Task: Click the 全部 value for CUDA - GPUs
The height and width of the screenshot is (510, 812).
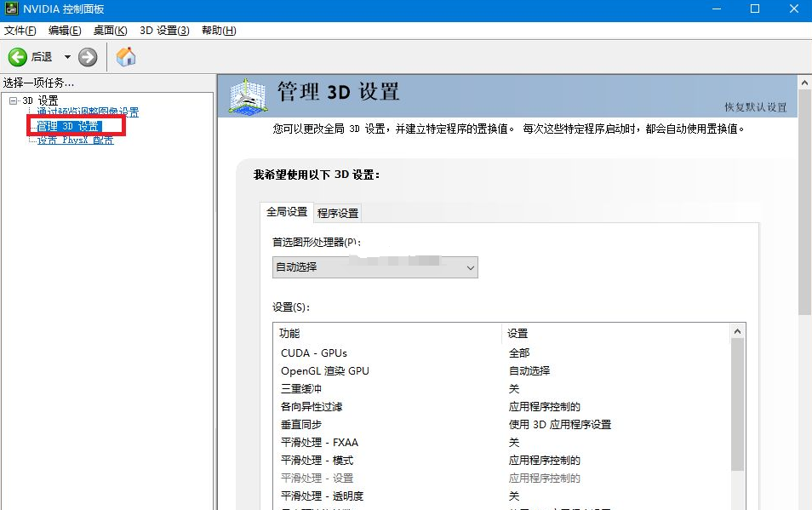Action: pos(519,353)
